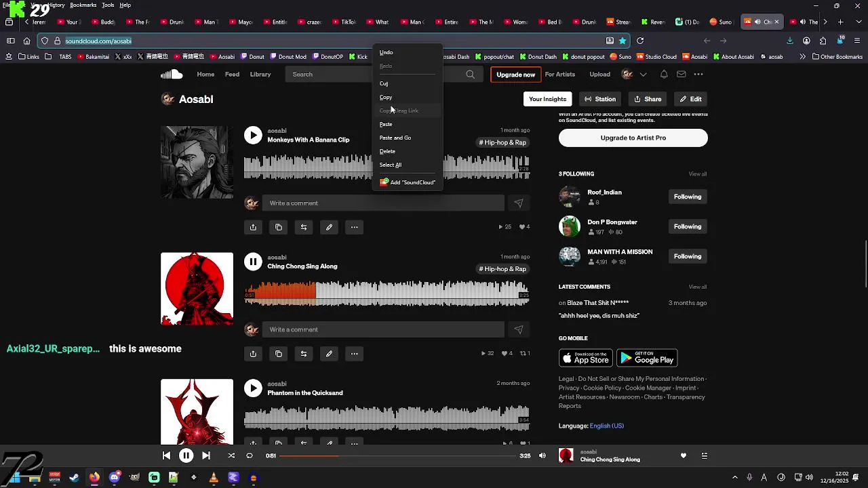
Task: Pause playback in bottom player bar
Action: click(x=186, y=455)
